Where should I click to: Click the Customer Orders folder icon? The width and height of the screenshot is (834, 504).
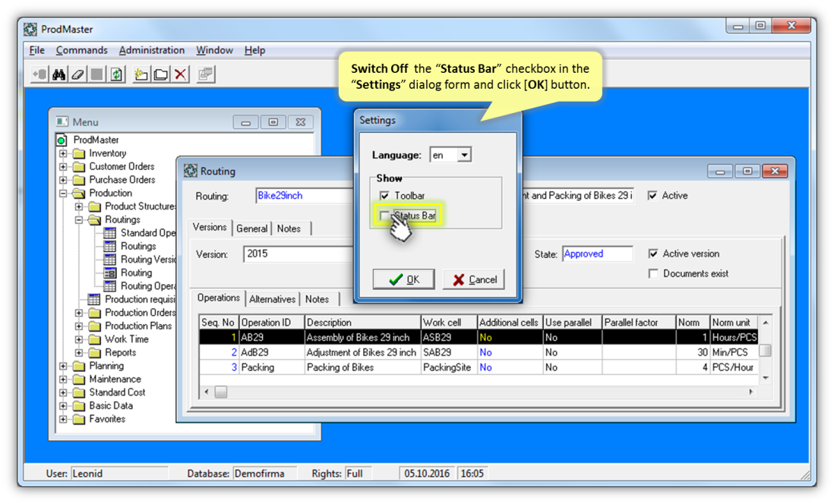[79, 167]
